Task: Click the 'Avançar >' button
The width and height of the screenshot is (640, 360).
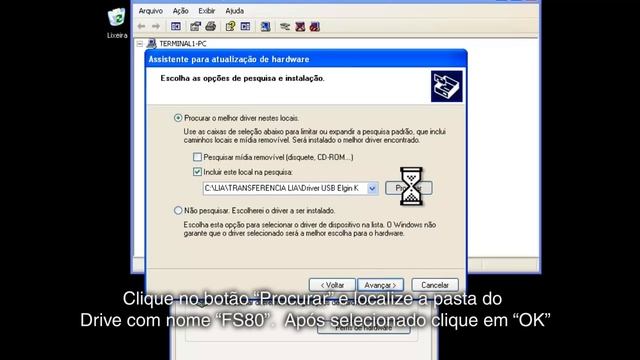Action: click(380, 285)
